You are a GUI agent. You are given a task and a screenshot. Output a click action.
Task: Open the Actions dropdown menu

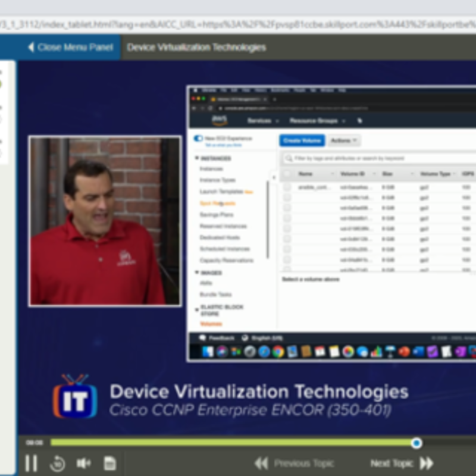pos(344,140)
